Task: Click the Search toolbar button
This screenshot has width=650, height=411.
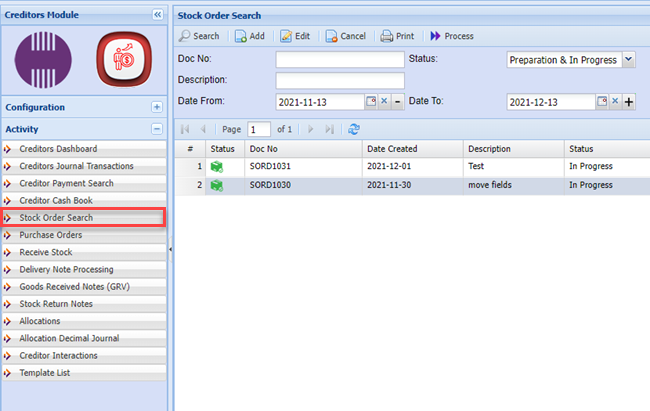Action: [199, 36]
